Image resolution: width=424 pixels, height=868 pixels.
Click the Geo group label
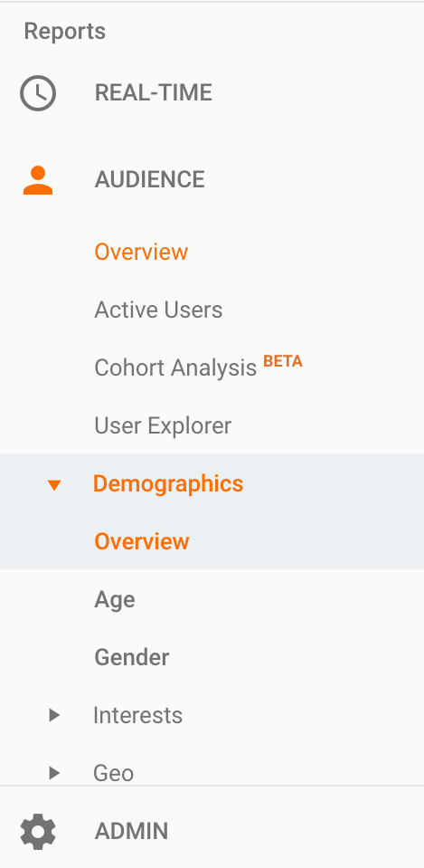113,773
